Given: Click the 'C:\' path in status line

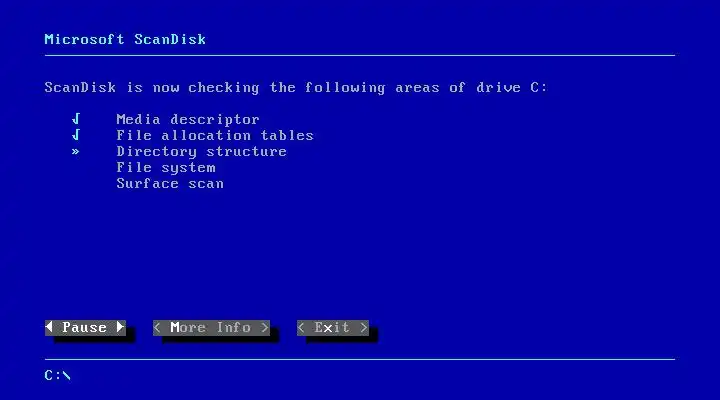Looking at the screenshot, I should [57, 376].
